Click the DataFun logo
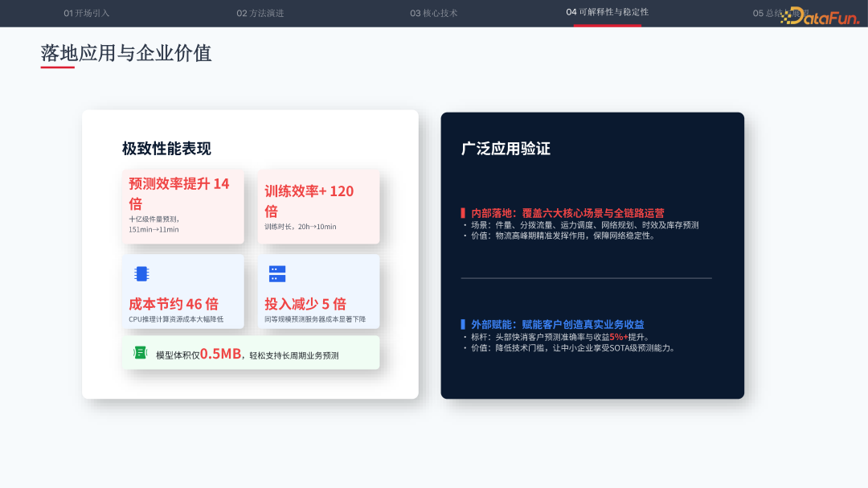868x488 pixels. 821,17
